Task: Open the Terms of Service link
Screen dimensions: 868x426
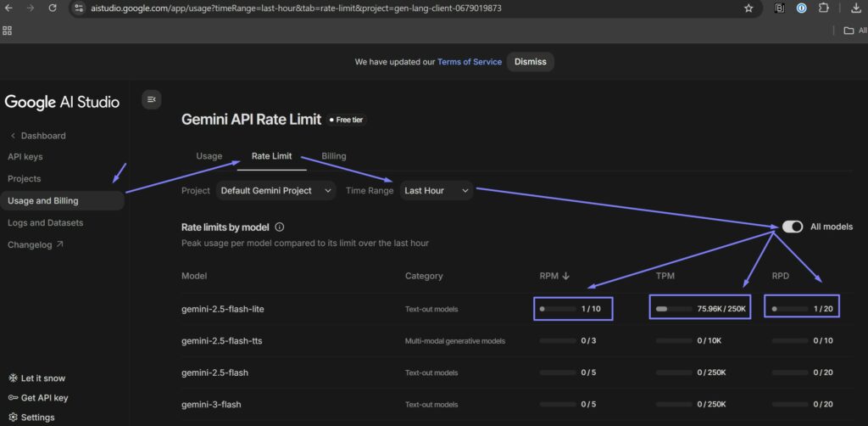Action: click(469, 62)
